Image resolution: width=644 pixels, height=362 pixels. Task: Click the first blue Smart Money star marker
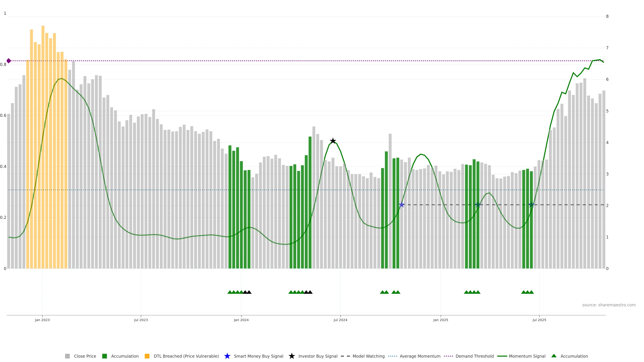401,205
